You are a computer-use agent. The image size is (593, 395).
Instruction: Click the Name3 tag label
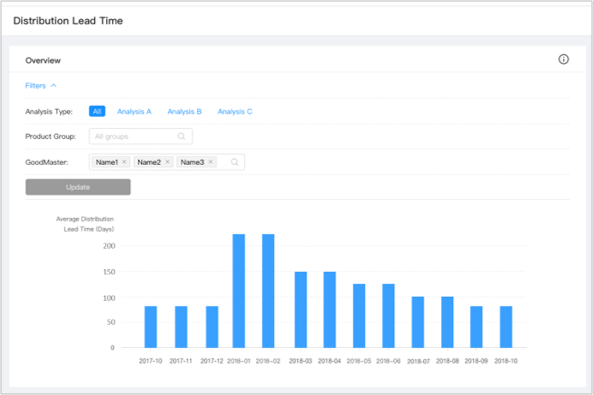192,162
